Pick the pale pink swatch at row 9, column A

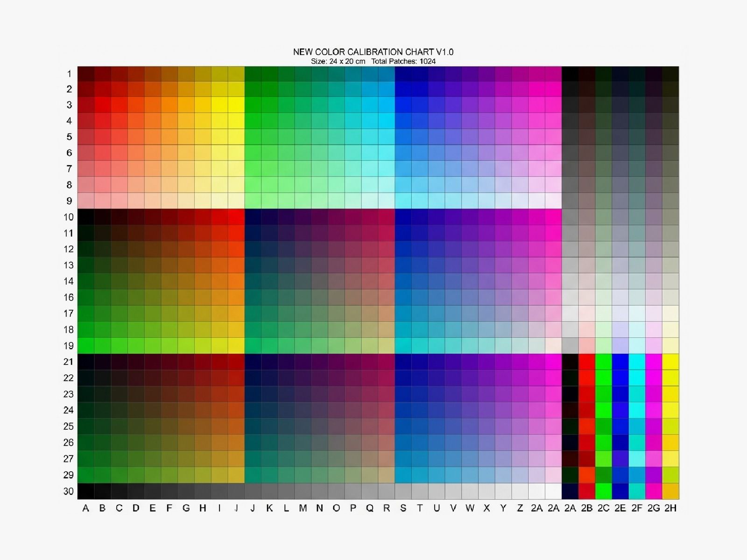86,201
